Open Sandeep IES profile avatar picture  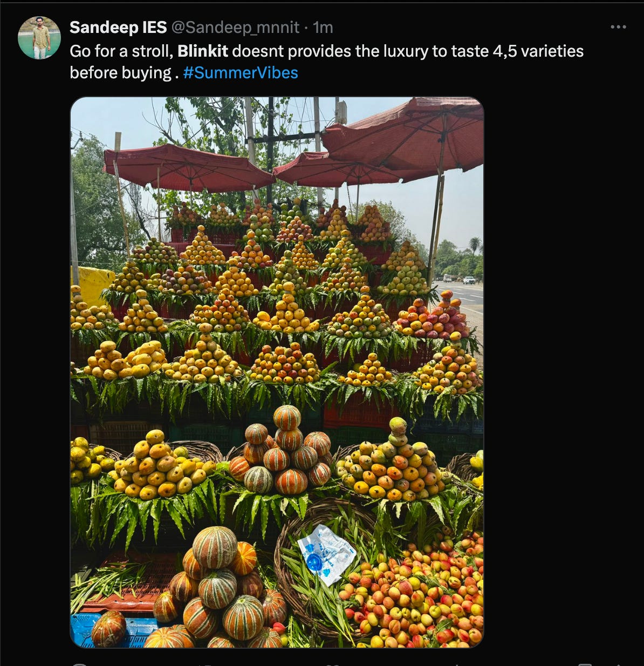point(39,37)
